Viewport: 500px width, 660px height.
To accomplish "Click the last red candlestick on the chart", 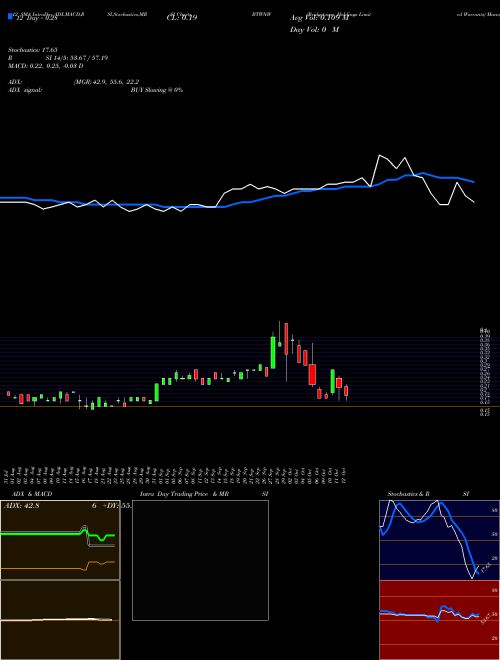I will [346, 391].
